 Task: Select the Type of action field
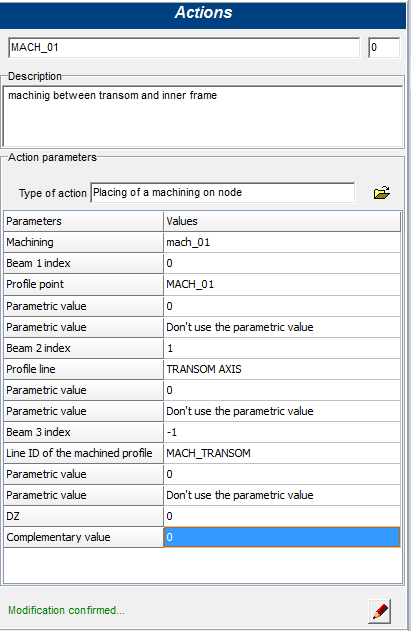pyautogui.click(x=223, y=193)
